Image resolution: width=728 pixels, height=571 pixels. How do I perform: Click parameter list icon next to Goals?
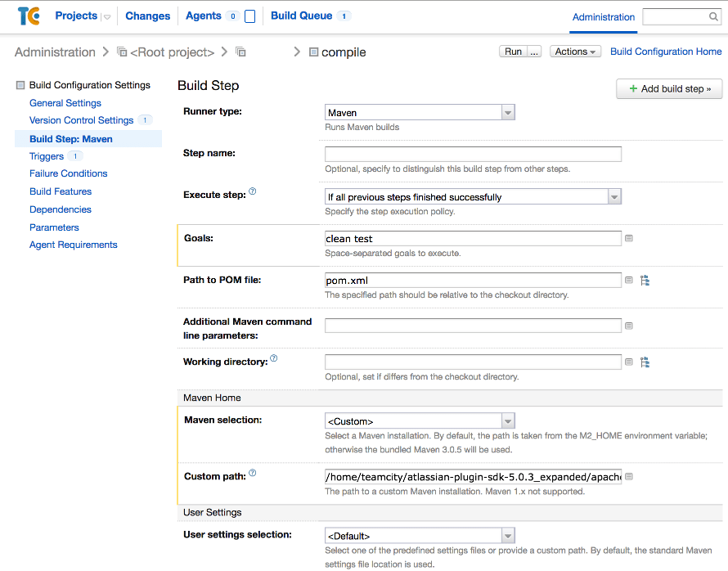pyautogui.click(x=629, y=239)
